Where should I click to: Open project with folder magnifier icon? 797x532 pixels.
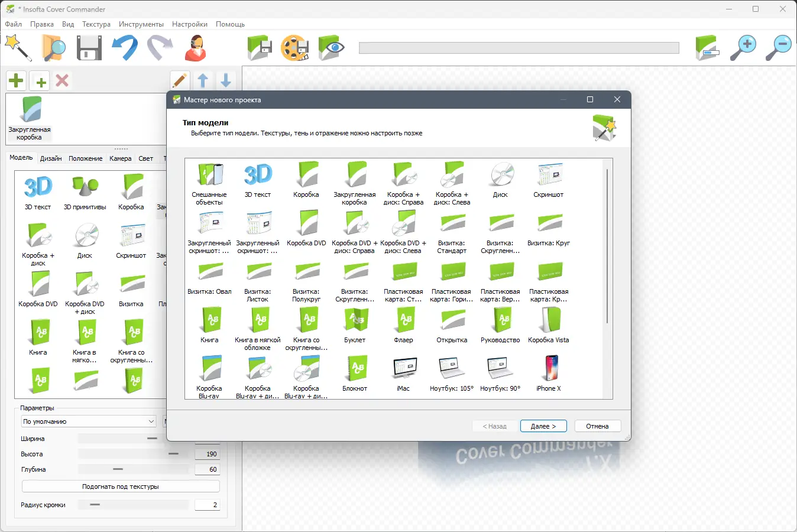point(54,48)
